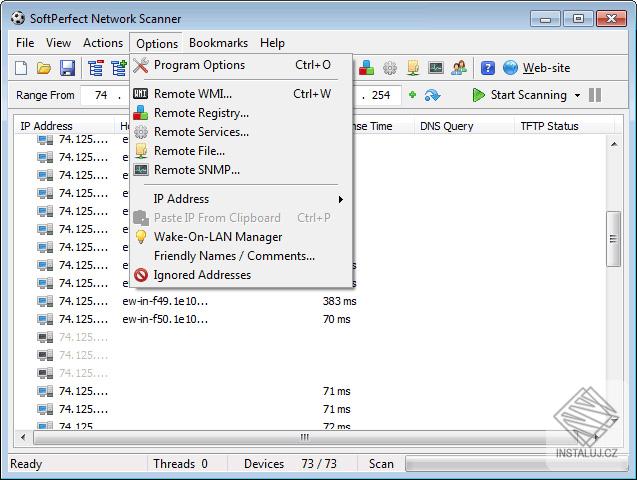Click the red Ignored Addresses prohibition icon
The width and height of the screenshot is (637, 480).
point(141,275)
